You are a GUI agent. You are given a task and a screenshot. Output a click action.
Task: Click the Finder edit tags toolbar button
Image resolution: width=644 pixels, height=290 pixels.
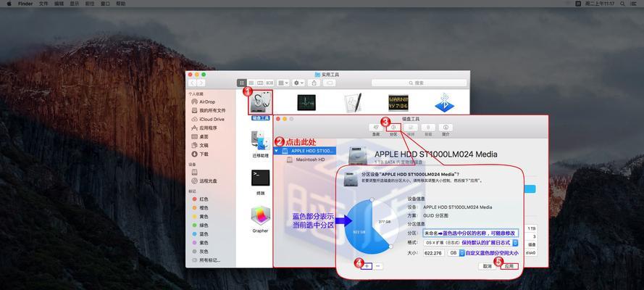[329, 83]
